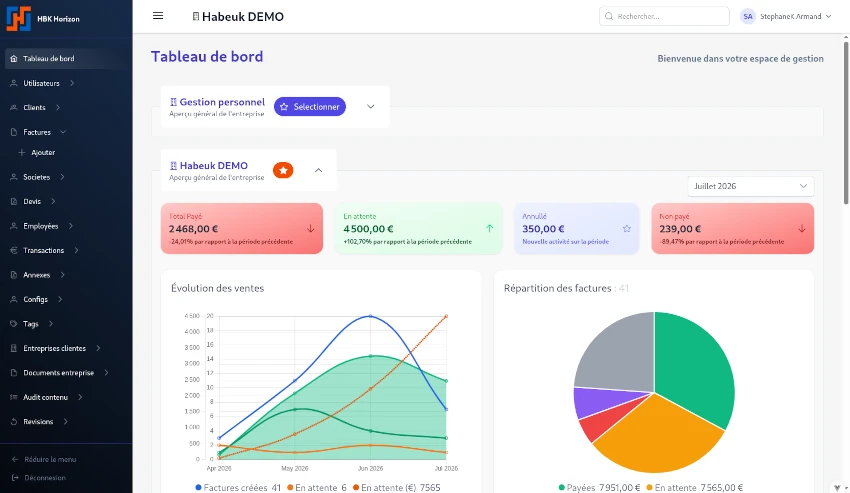
Task: Click the down arrow on Non payé card
Action: click(x=802, y=229)
